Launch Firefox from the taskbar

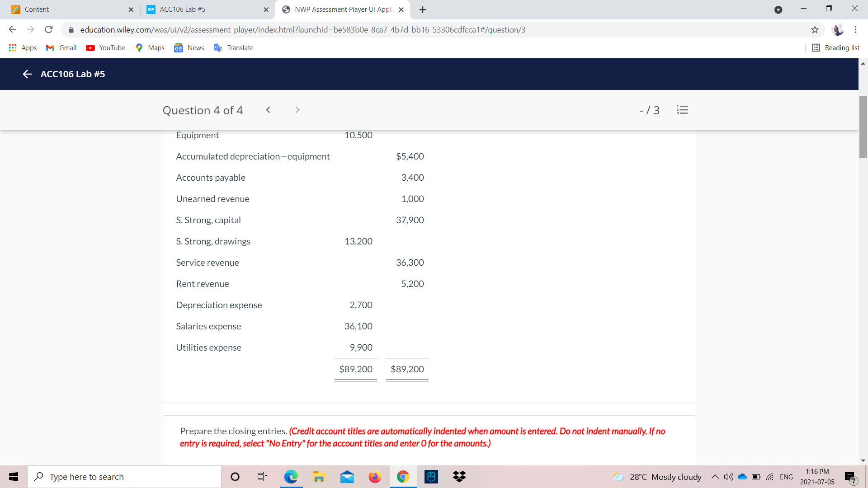375,476
